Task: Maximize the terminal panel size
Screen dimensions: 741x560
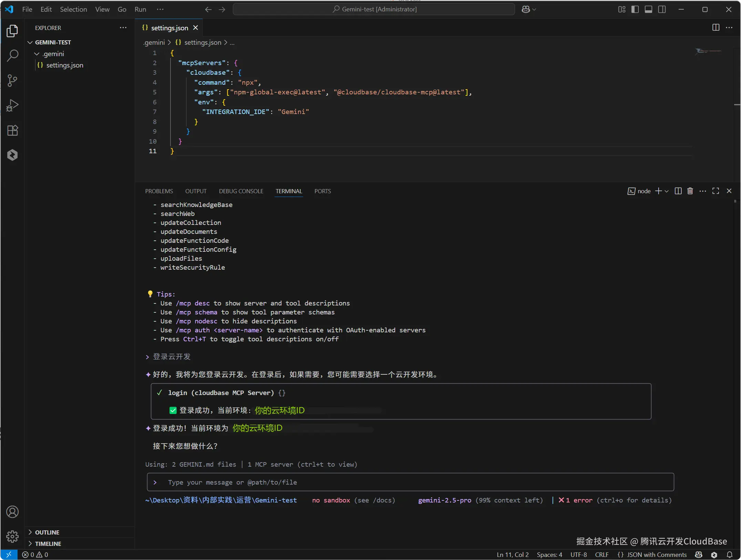Action: pyautogui.click(x=716, y=191)
